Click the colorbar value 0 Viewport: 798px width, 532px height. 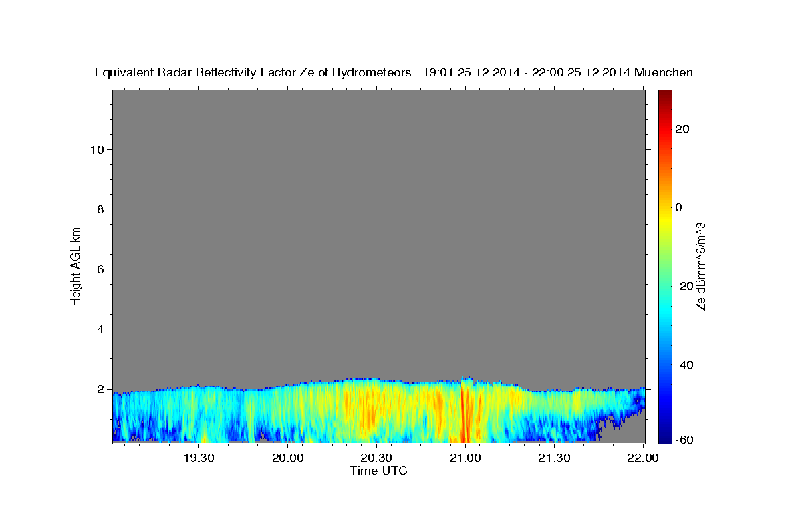[679, 207]
